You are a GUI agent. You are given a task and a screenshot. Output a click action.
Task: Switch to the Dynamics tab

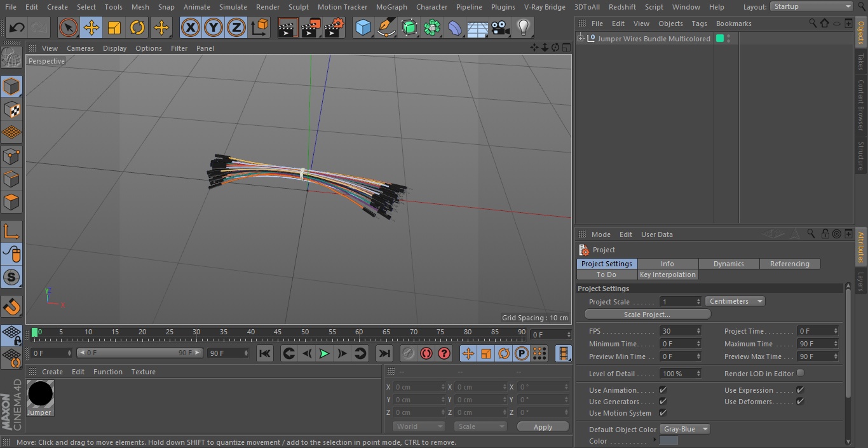pyautogui.click(x=729, y=264)
